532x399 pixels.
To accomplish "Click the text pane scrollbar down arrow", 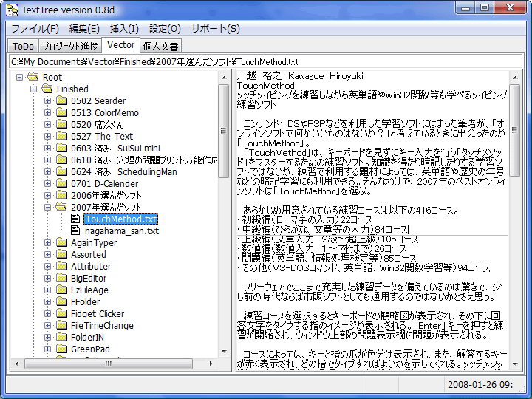I will click(515, 364).
